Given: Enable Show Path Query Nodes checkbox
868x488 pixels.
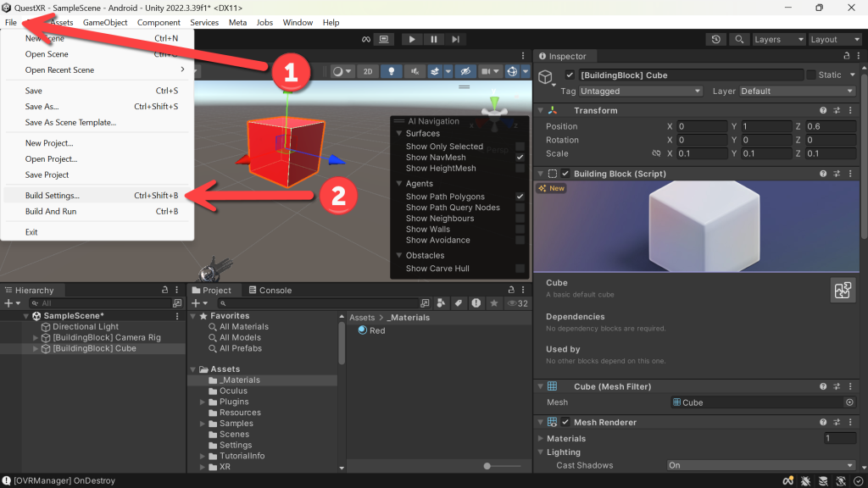Looking at the screenshot, I should click(x=520, y=208).
